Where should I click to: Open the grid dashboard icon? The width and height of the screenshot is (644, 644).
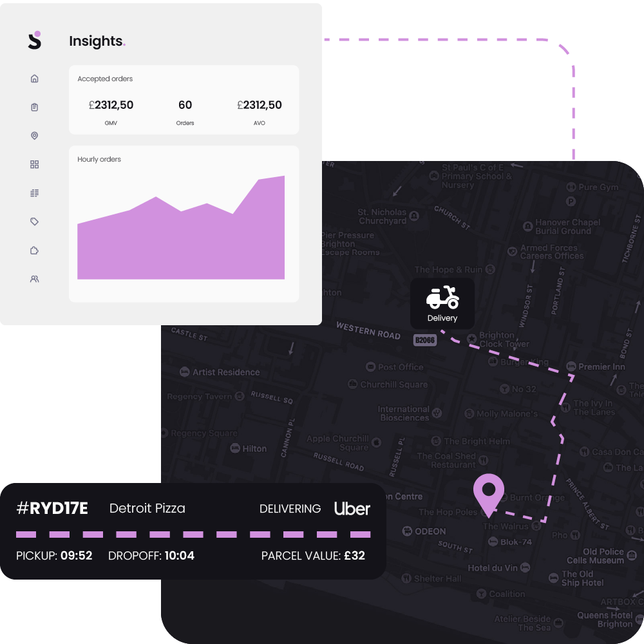[x=35, y=164]
